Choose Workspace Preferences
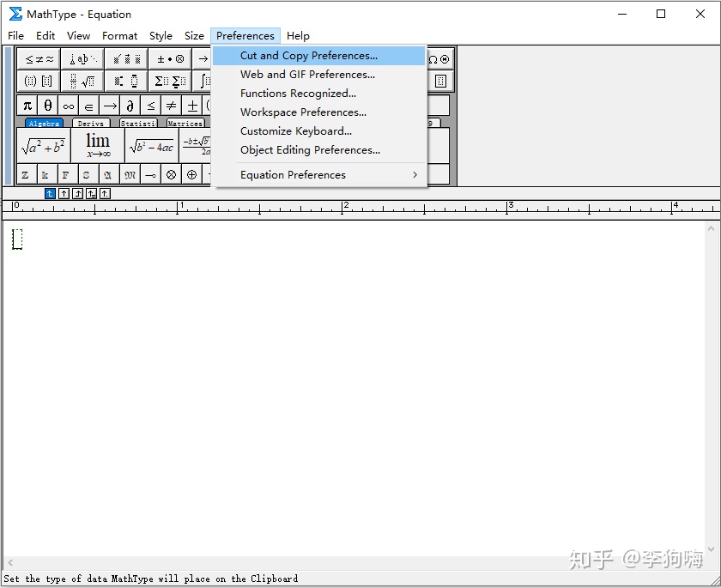This screenshot has width=721, height=588. 318,112
